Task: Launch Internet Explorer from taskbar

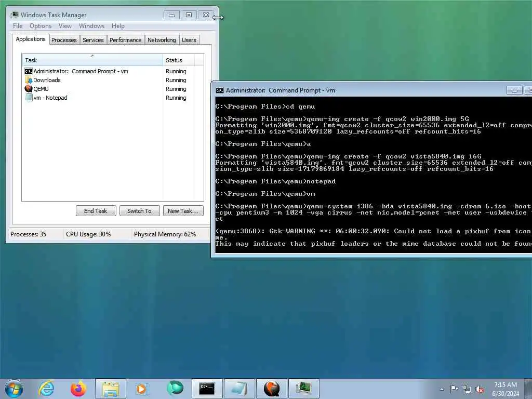Action: coord(46,389)
